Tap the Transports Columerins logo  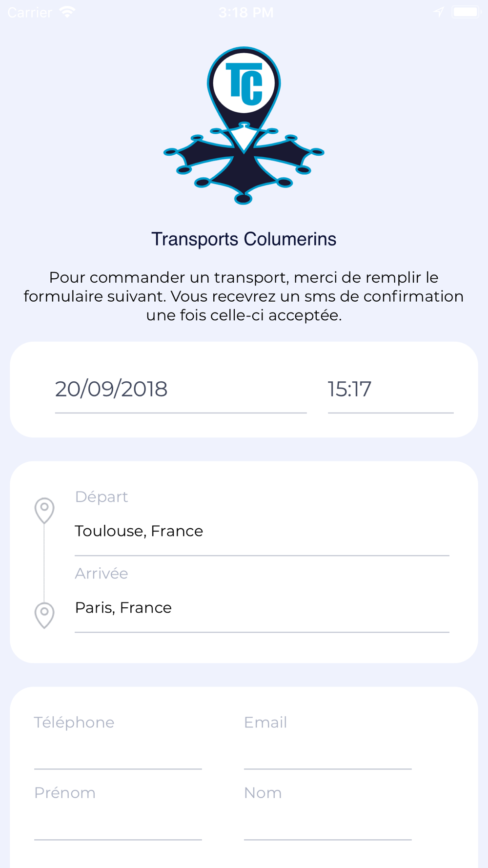pos(244,125)
